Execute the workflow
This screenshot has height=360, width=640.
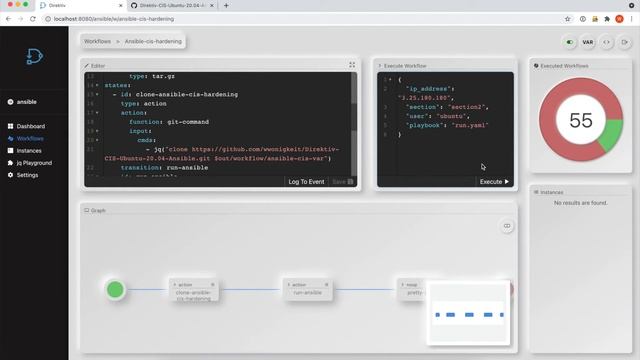click(x=494, y=182)
